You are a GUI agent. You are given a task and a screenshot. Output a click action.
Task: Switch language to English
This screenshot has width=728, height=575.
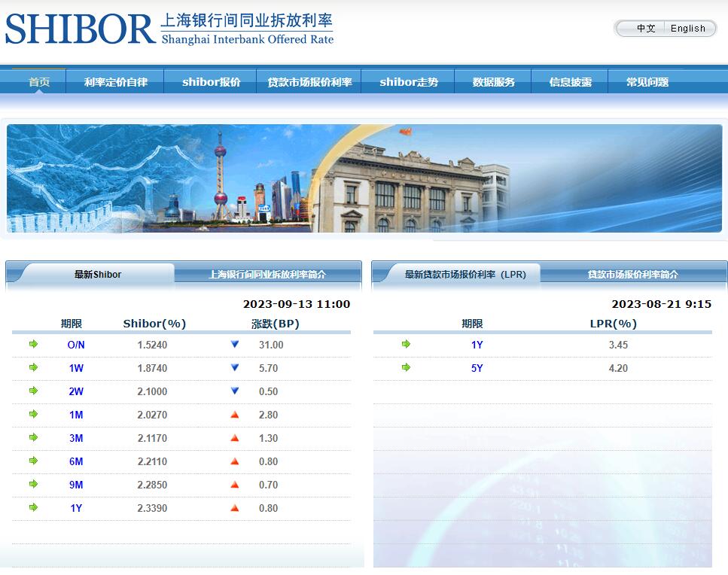coord(687,29)
